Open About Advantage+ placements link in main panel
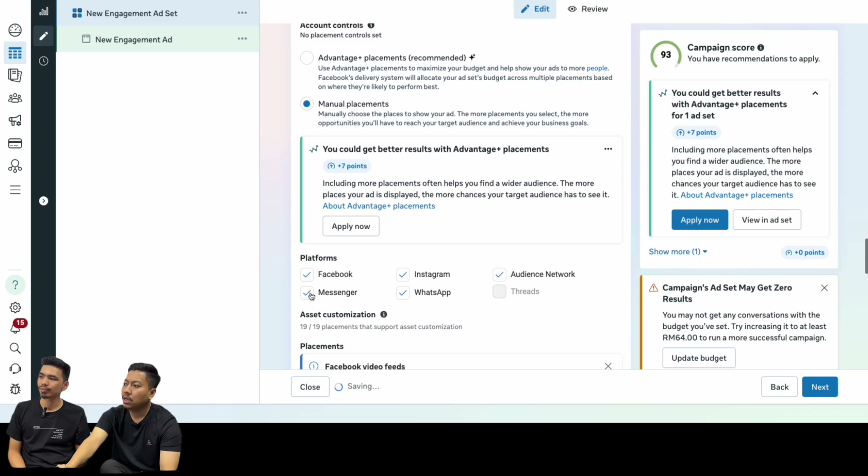The image size is (868, 476). [378, 206]
